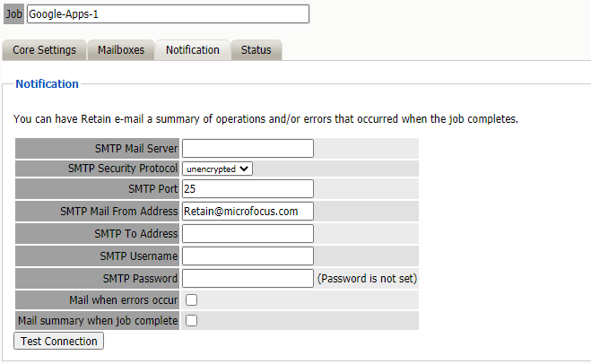The height and width of the screenshot is (364, 591).
Task: Click into the SMTP Mail Server field
Action: (248, 148)
